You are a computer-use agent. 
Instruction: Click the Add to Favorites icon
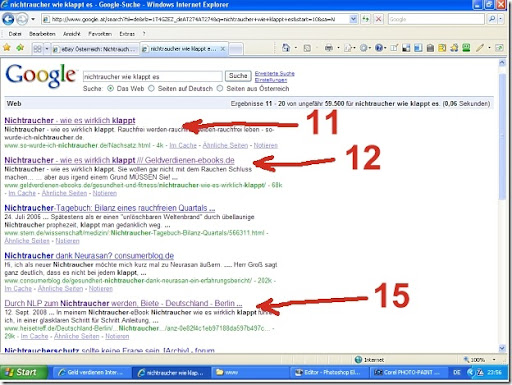20,48
